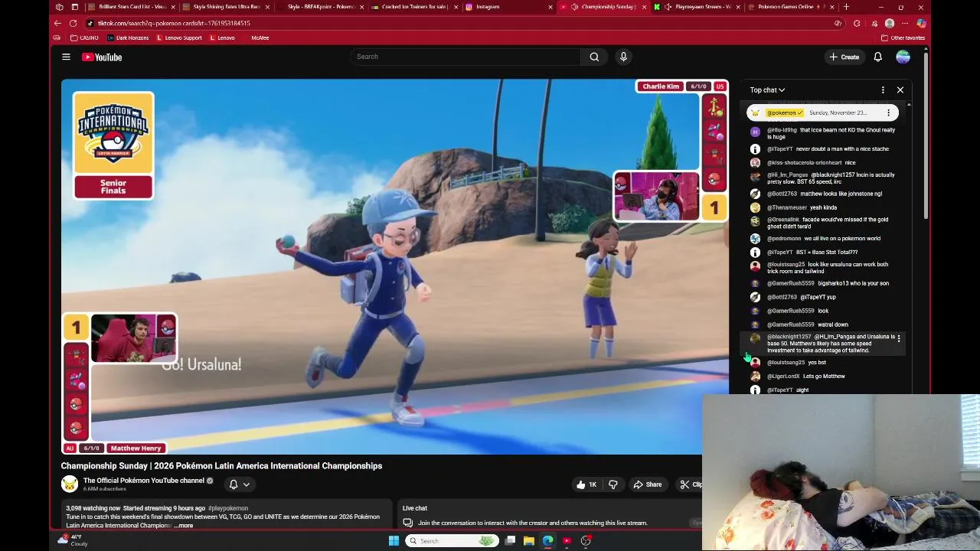The width and height of the screenshot is (980, 551).
Task: Focus the YouTube search field
Action: [x=465, y=57]
